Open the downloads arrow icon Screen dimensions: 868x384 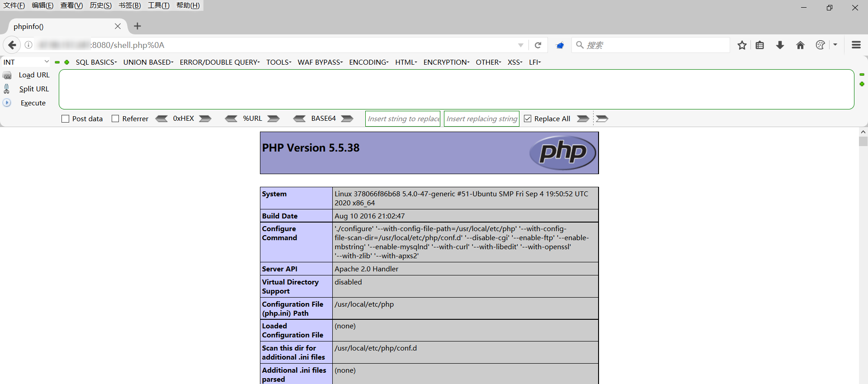pyautogui.click(x=780, y=45)
